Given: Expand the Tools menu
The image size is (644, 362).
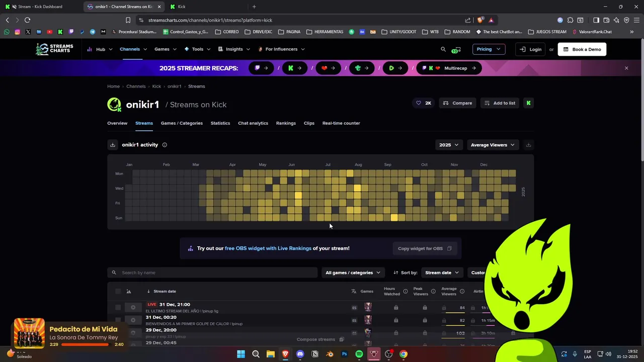Looking at the screenshot, I should [198, 49].
